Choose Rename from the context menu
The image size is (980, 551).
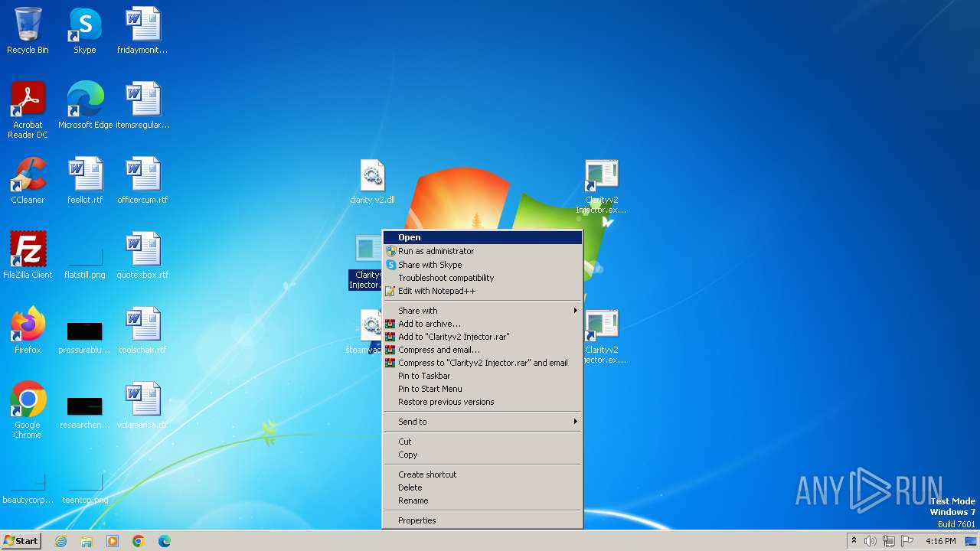(x=482, y=500)
